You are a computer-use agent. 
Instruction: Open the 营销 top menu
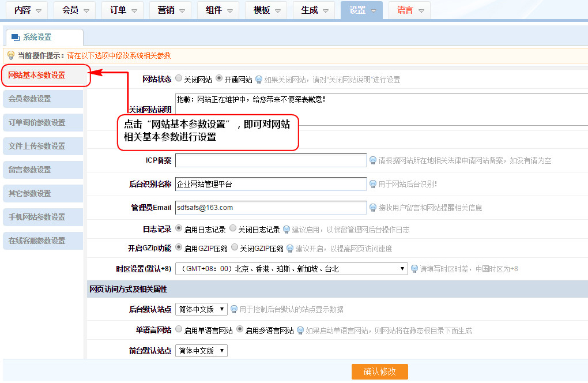[171, 10]
